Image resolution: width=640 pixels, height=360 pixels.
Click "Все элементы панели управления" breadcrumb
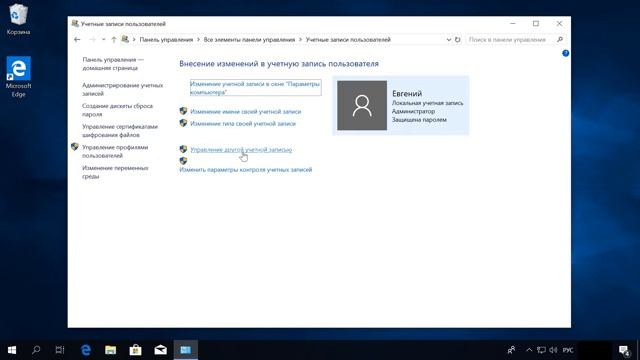pos(249,40)
